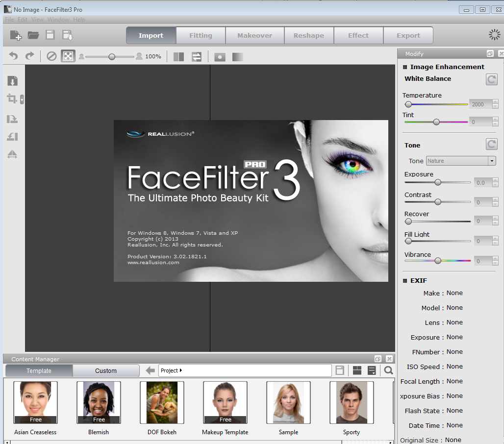Increase Tint value with stepper
The width and height of the screenshot is (504, 444).
495,120
